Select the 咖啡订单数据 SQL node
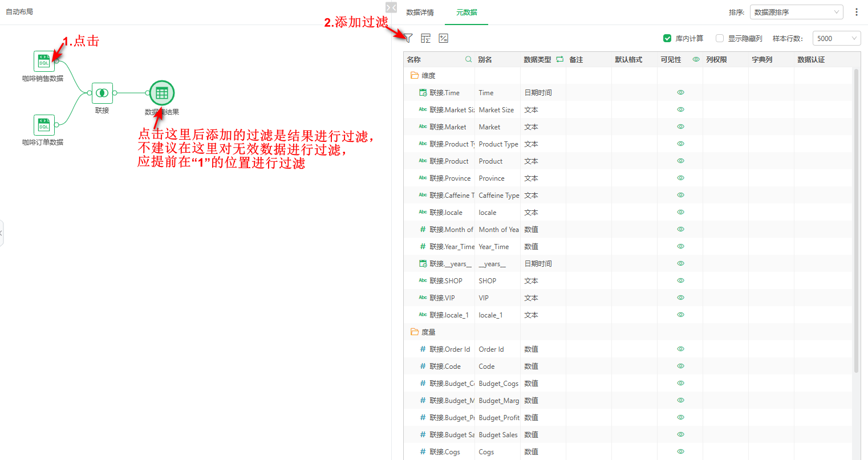 tap(44, 125)
